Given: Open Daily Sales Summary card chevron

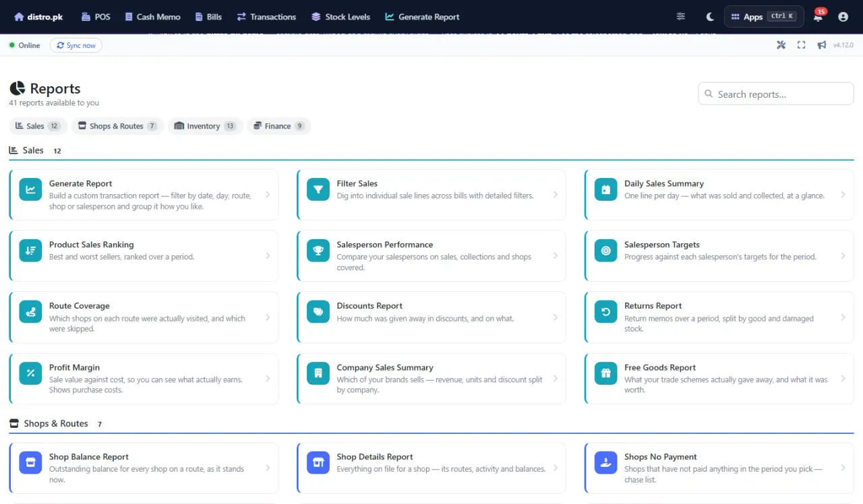Looking at the screenshot, I should click(x=843, y=195).
